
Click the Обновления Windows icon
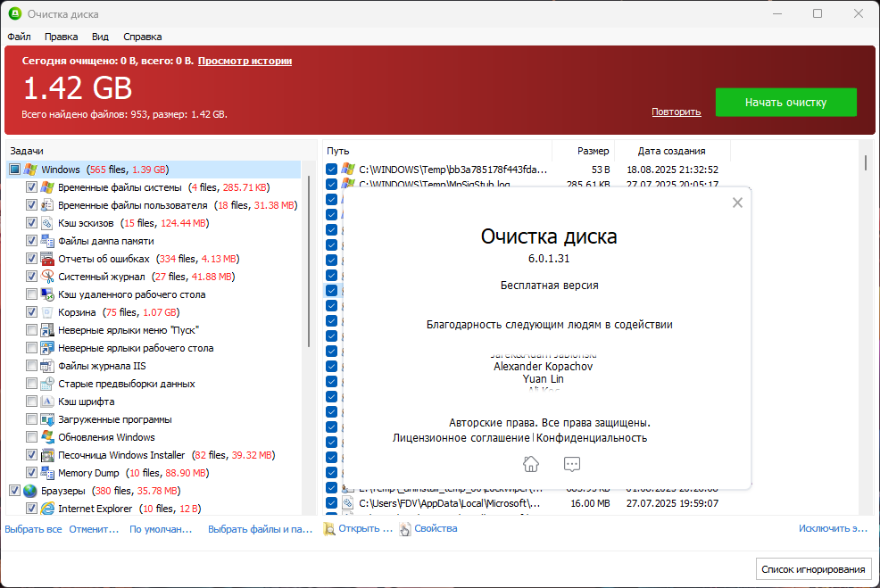click(47, 437)
